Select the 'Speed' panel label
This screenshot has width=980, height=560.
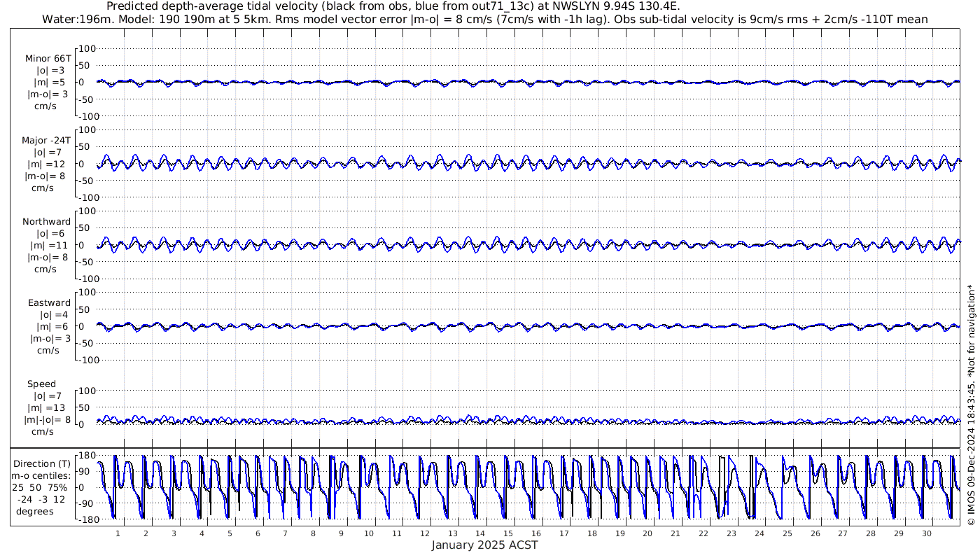(x=41, y=384)
